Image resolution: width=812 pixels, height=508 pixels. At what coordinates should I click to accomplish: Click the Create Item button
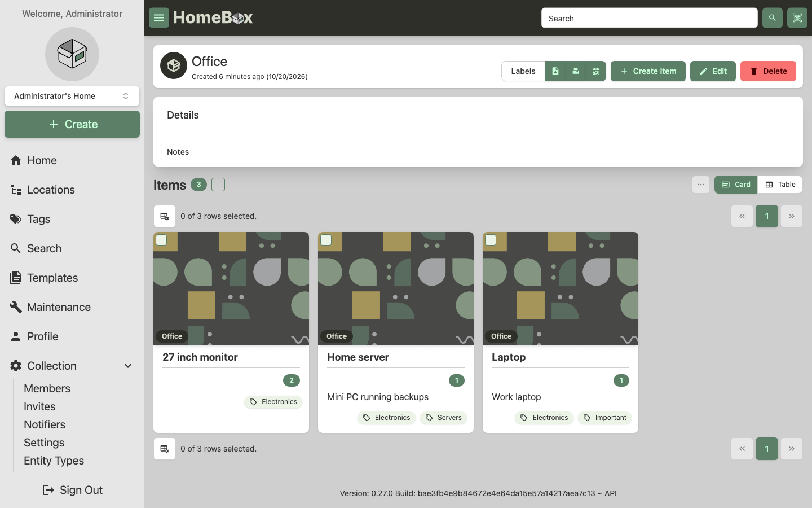pyautogui.click(x=648, y=71)
